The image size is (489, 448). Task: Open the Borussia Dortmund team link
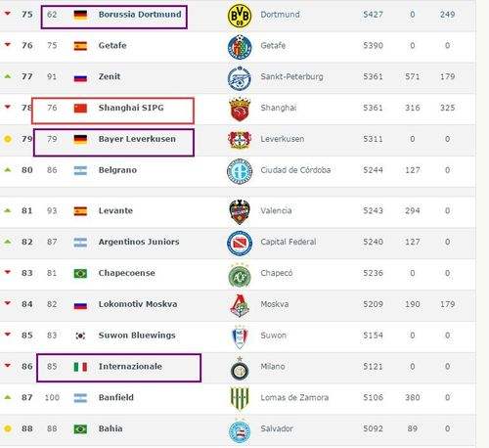(x=140, y=15)
